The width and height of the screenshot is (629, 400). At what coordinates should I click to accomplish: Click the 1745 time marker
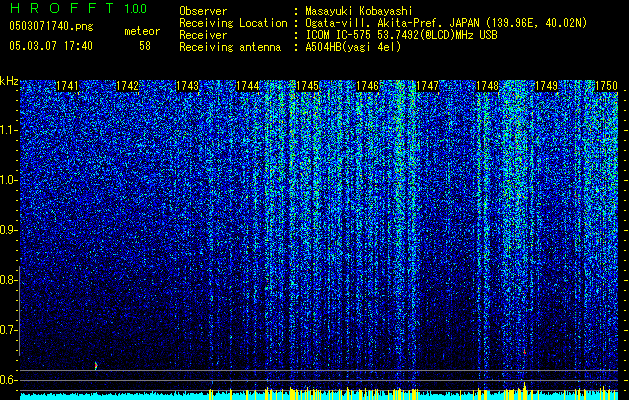(307, 86)
